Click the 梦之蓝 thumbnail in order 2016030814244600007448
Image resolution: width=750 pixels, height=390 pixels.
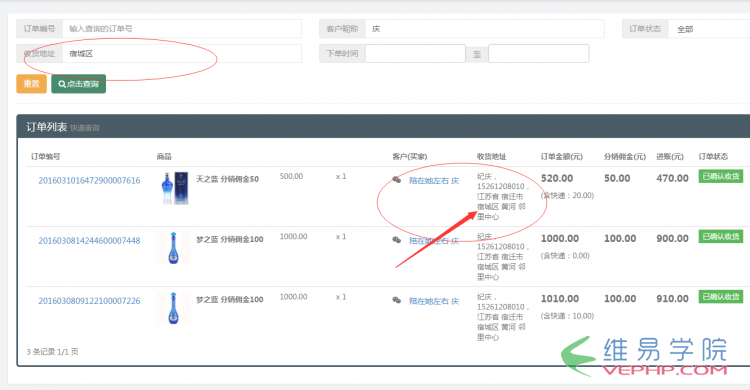pyautogui.click(x=174, y=248)
